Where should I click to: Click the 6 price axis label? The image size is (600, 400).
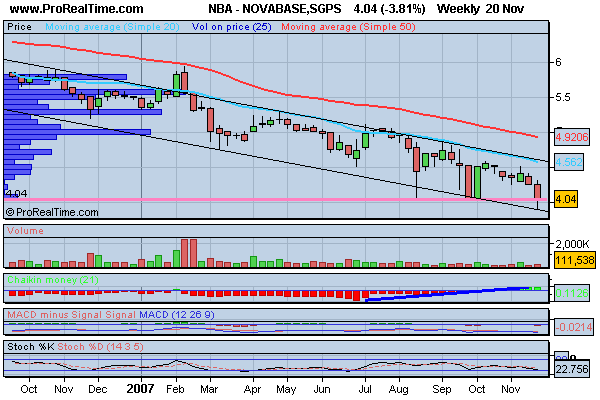[558, 62]
